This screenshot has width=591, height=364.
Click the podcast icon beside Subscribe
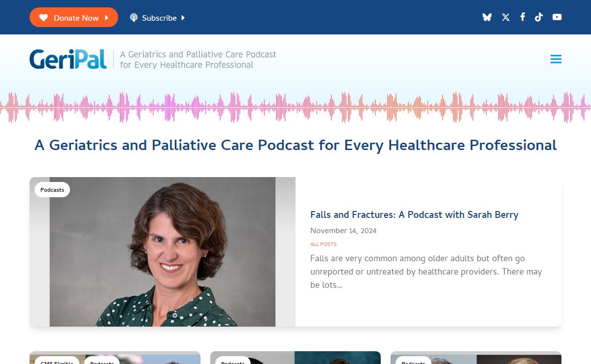pos(133,18)
